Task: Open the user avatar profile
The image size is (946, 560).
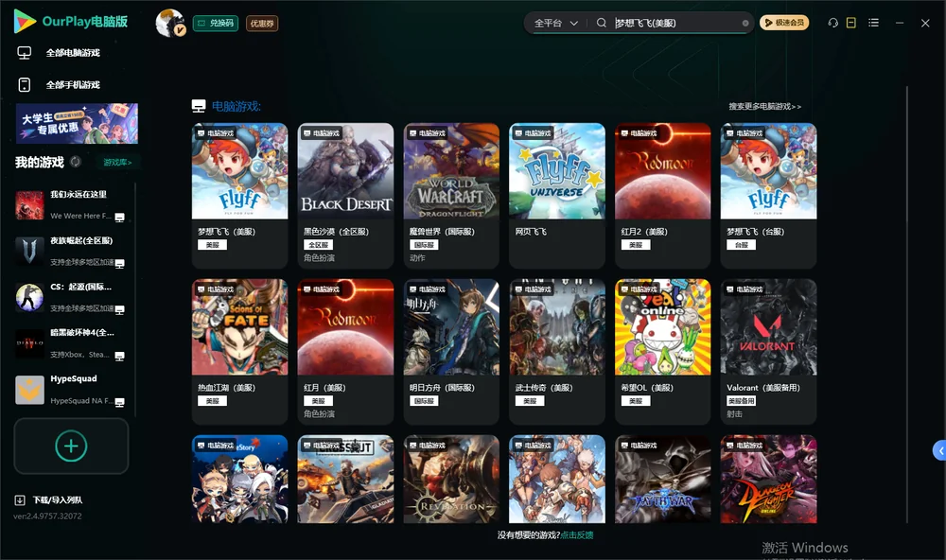Action: pyautogui.click(x=170, y=23)
